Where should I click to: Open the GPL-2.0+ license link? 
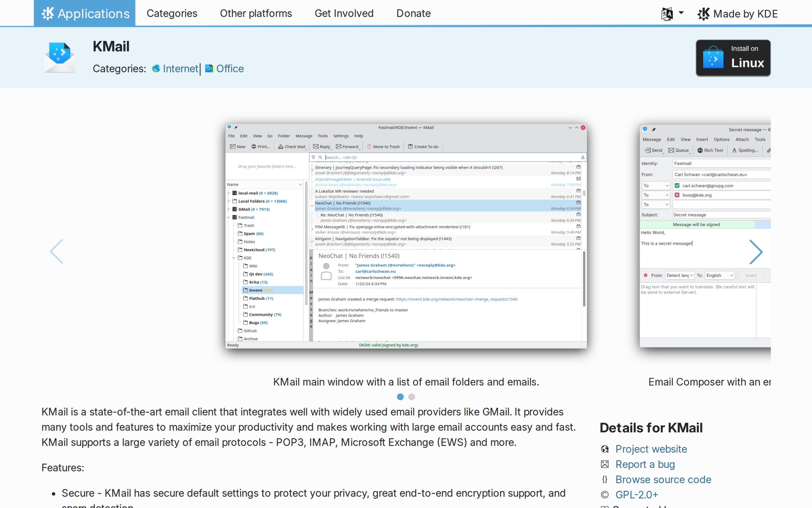pyautogui.click(x=637, y=495)
